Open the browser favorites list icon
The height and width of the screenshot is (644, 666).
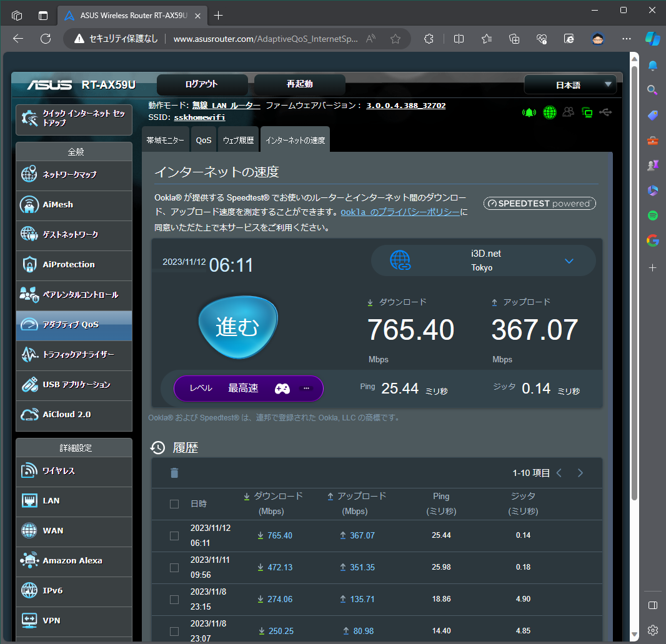click(x=487, y=39)
